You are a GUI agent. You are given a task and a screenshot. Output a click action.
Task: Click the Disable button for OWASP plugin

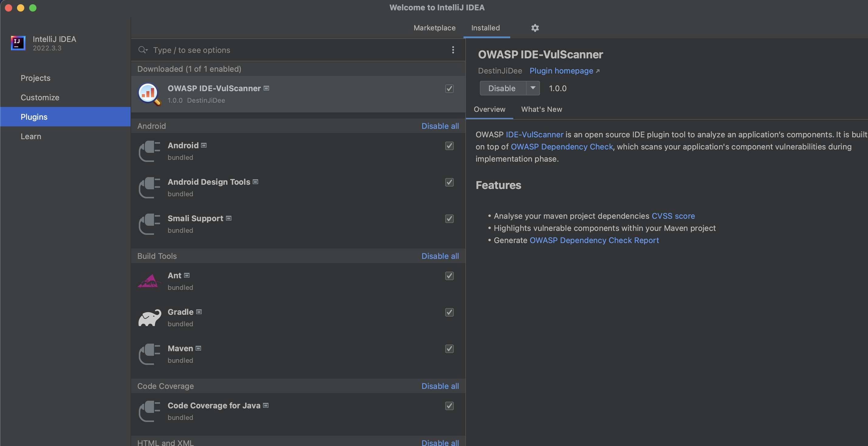(x=502, y=88)
